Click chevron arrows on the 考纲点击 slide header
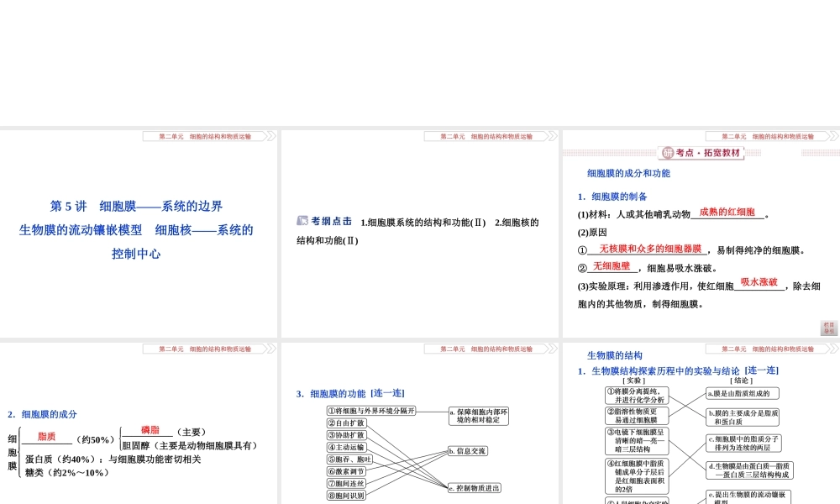This screenshot has width=840, height=504. 553,137
